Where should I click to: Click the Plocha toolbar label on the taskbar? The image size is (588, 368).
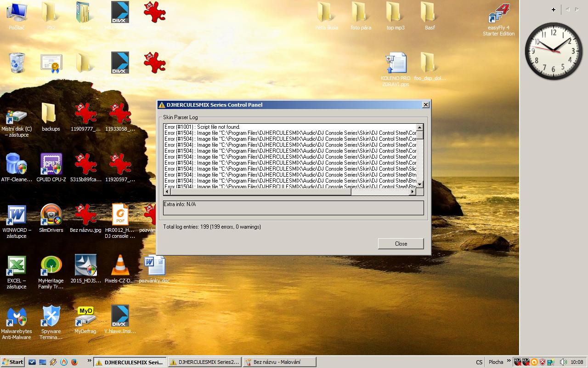[496, 362]
